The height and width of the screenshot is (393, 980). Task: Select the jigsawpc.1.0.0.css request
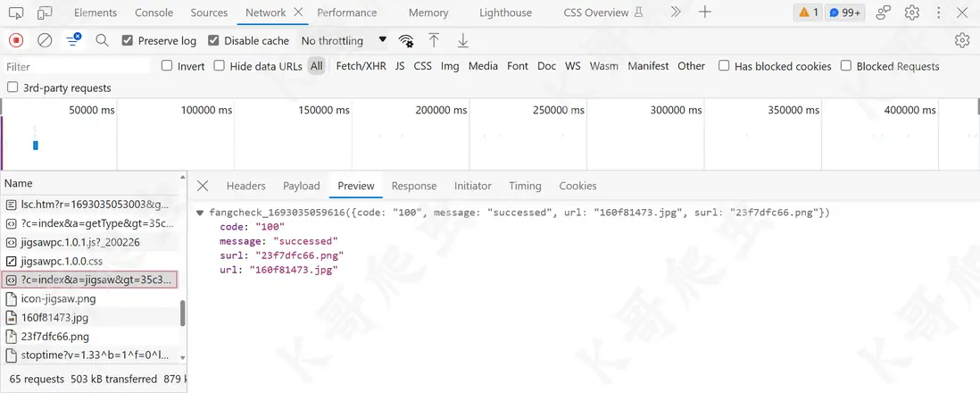89,261
